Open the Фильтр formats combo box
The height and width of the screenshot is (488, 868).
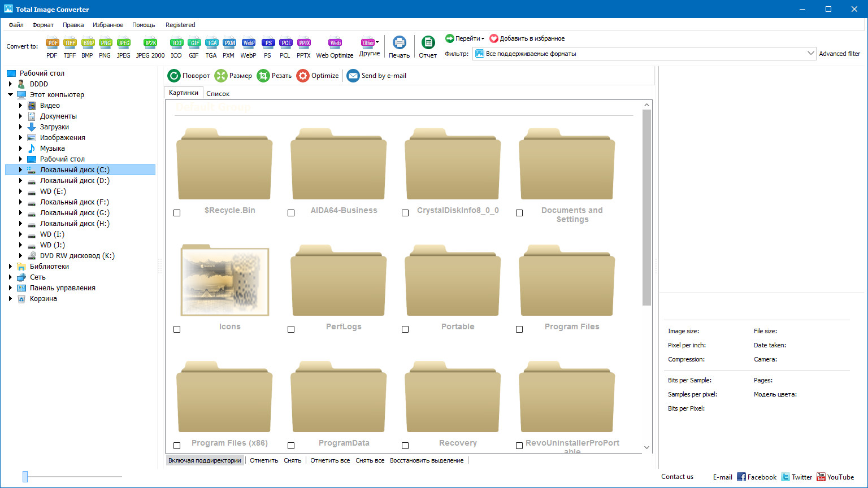click(644, 54)
